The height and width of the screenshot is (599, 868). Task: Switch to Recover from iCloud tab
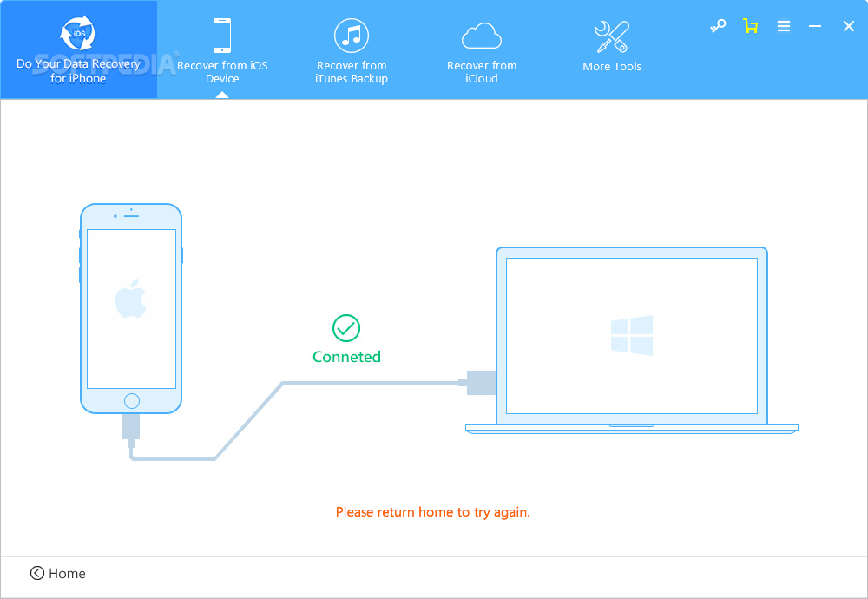point(482,72)
